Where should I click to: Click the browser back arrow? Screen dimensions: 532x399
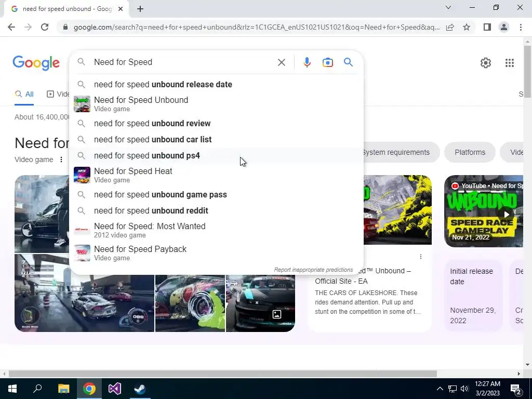coord(11,27)
